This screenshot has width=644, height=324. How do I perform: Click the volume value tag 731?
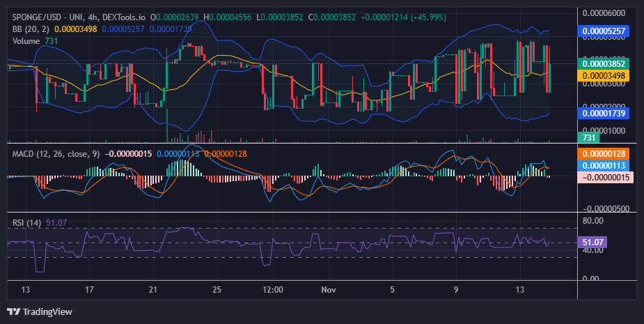coord(589,138)
